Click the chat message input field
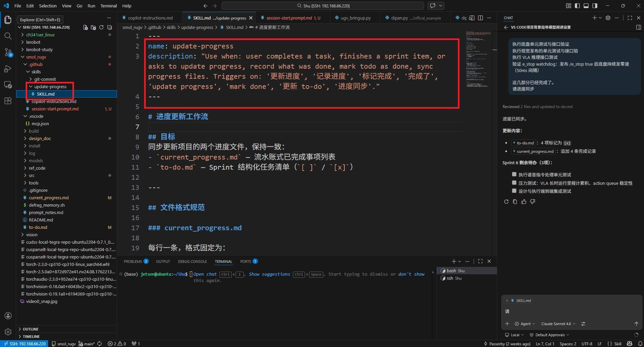The height and width of the screenshot is (347, 644). pyautogui.click(x=569, y=312)
